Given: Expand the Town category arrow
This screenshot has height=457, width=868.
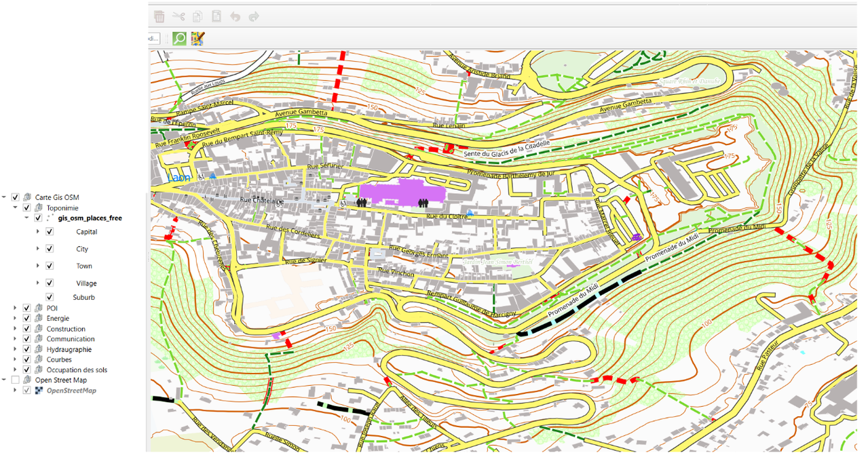Looking at the screenshot, I should tap(39, 266).
